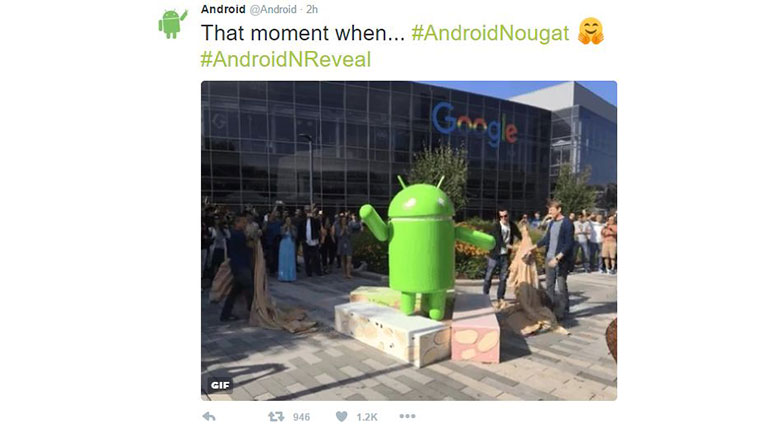Click the pink nougat block under the statue
Image resolution: width=770 pixels, height=433 pixels.
click(475, 337)
